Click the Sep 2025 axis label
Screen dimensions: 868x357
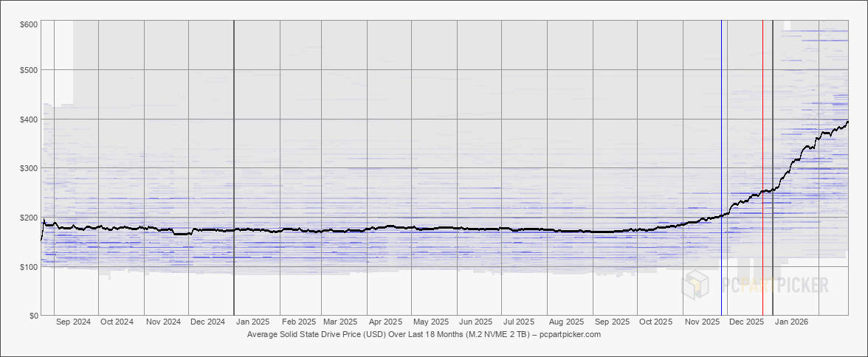point(612,322)
